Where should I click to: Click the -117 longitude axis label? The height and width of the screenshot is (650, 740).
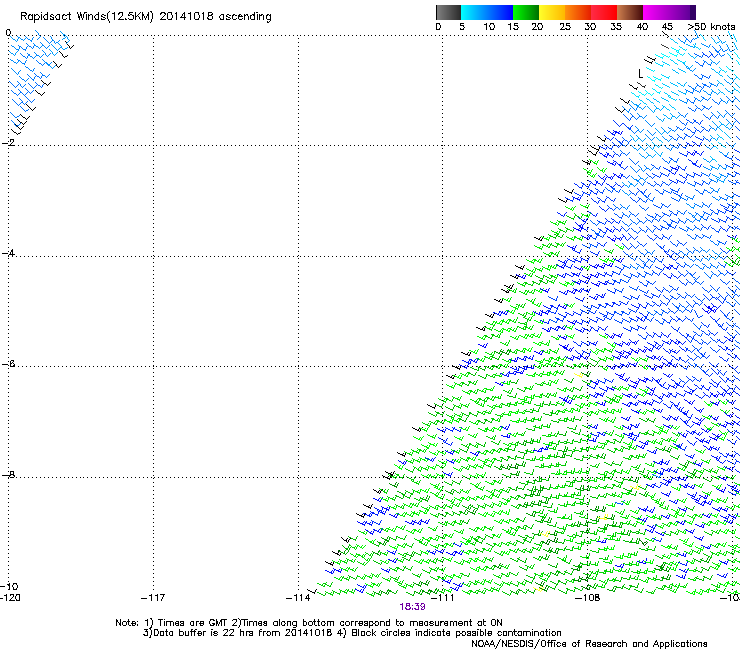(x=153, y=598)
